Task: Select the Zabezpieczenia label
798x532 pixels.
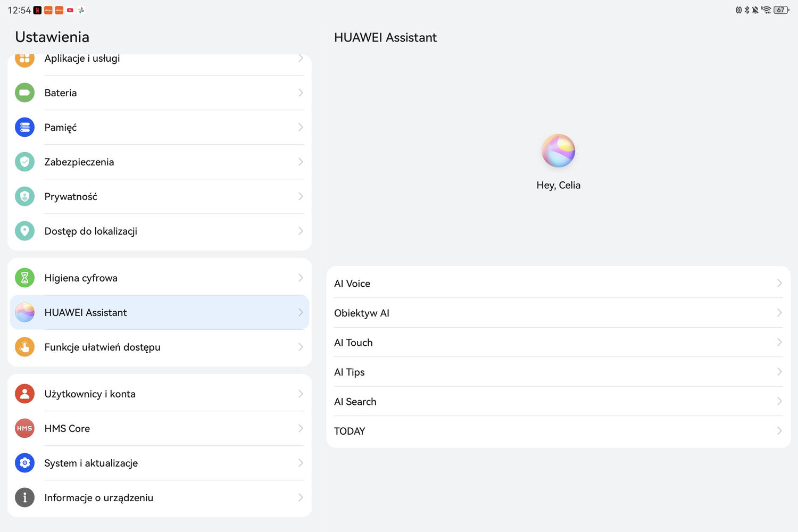Action: click(x=79, y=162)
